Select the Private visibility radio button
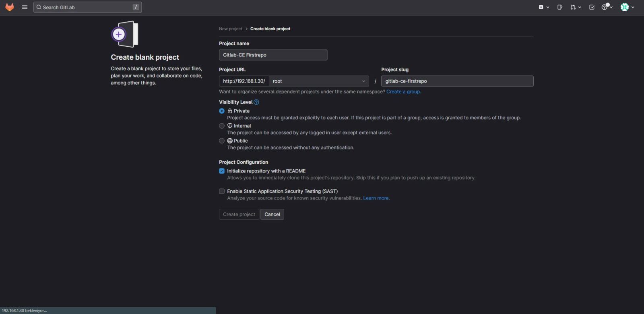Image resolution: width=644 pixels, height=314 pixels. click(222, 111)
